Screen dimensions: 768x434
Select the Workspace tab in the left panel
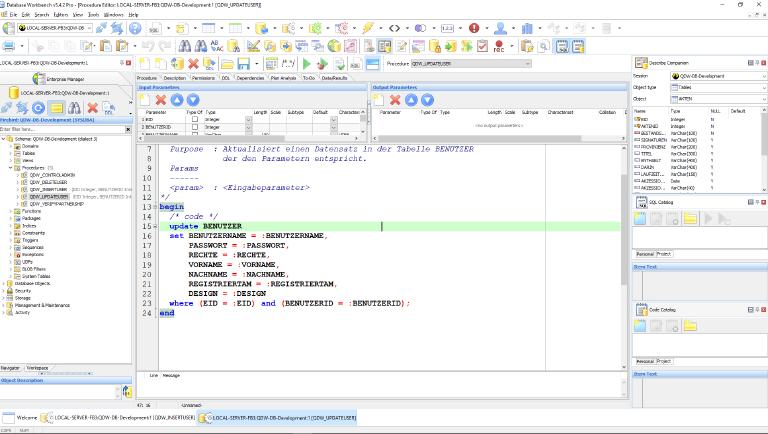click(x=37, y=367)
